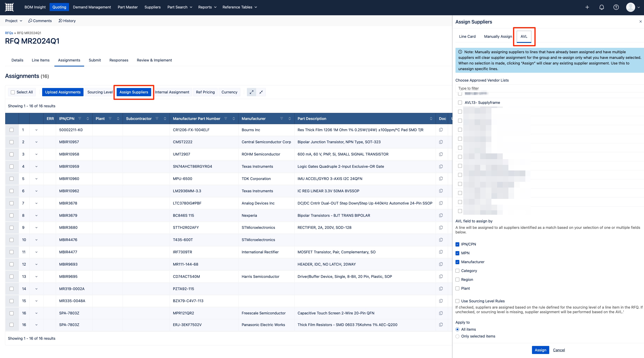644x358 pixels.
Task: Uncheck the IPN/CPN assign field
Action: point(458,244)
